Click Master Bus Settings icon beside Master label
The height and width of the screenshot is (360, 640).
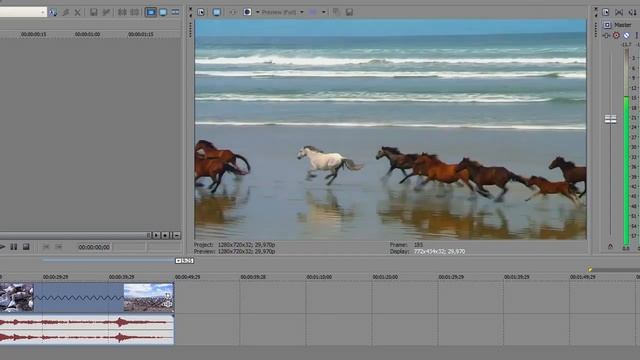pos(607,25)
